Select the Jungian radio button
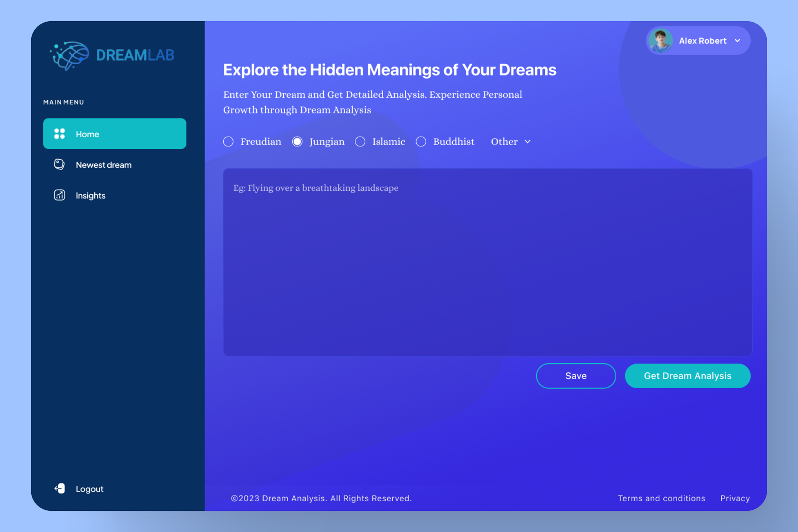Viewport: 798px width, 532px height. tap(297, 142)
